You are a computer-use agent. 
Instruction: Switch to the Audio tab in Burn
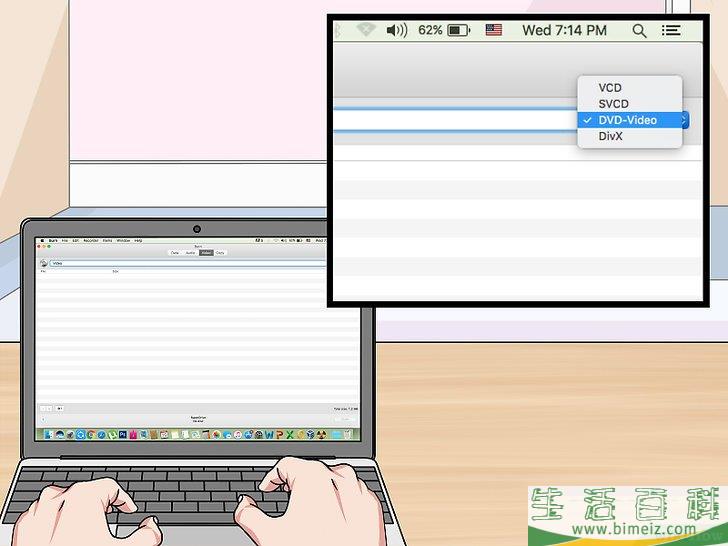tap(190, 253)
